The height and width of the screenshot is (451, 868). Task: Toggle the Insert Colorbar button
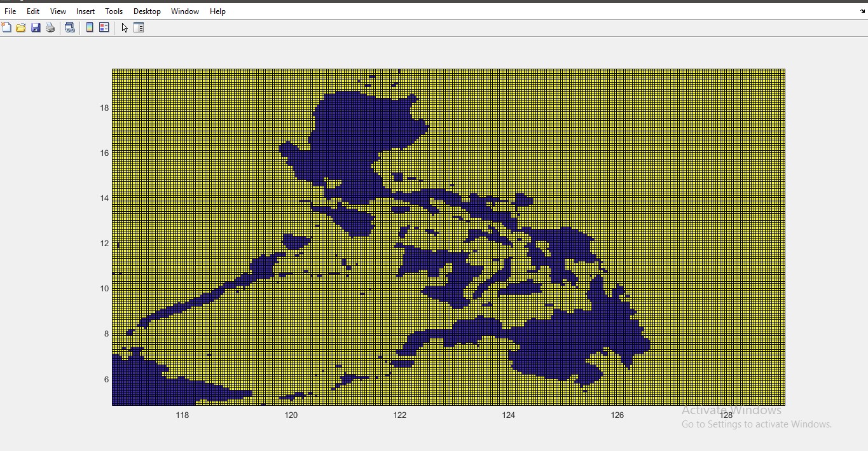[x=90, y=27]
